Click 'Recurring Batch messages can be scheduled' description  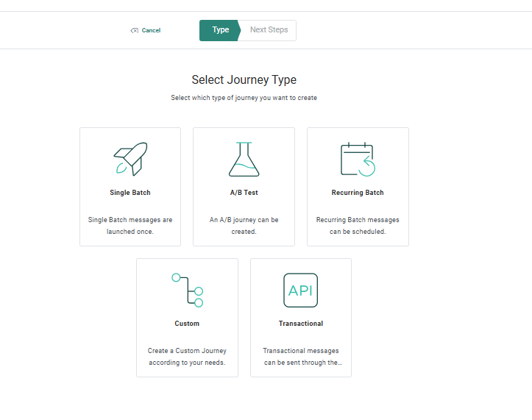pos(358,225)
